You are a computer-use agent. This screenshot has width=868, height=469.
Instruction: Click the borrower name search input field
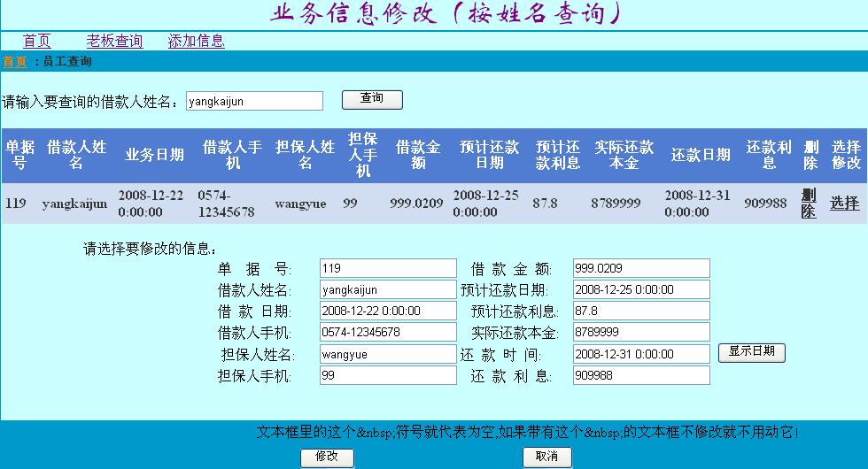click(254, 101)
